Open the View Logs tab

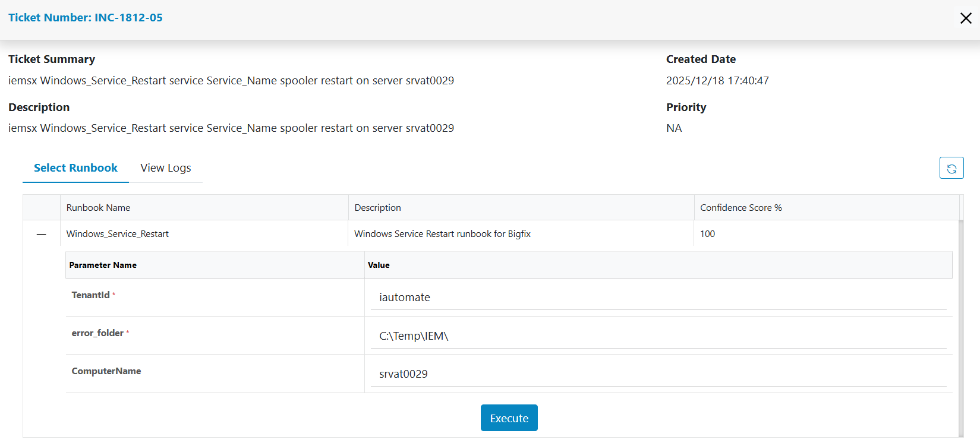point(166,168)
